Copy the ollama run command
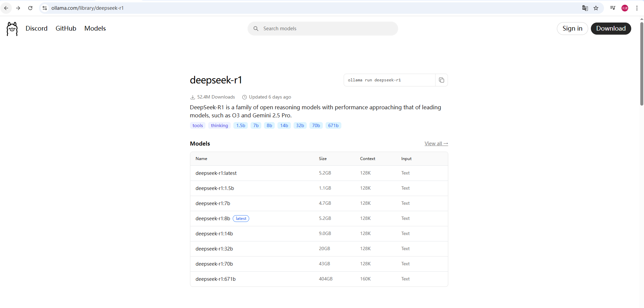The image size is (644, 308). tap(442, 80)
